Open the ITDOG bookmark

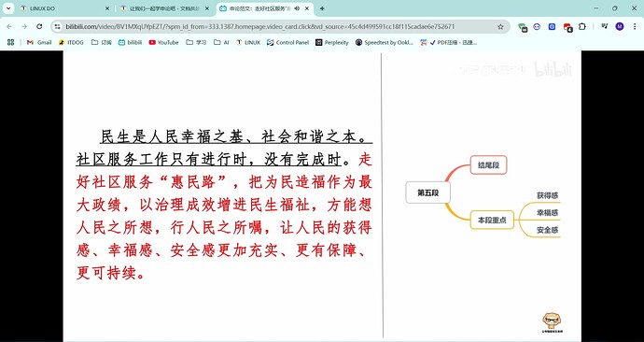pos(71,42)
